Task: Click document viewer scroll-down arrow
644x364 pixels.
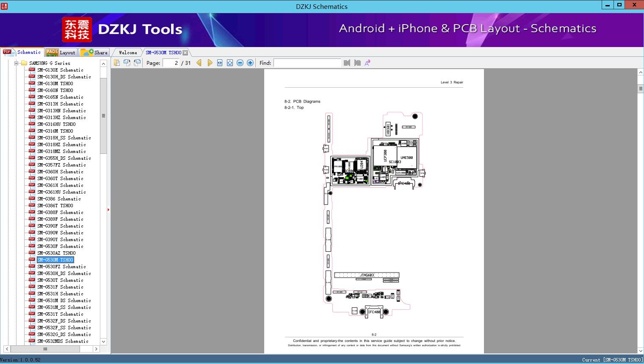Action: pos(640,350)
